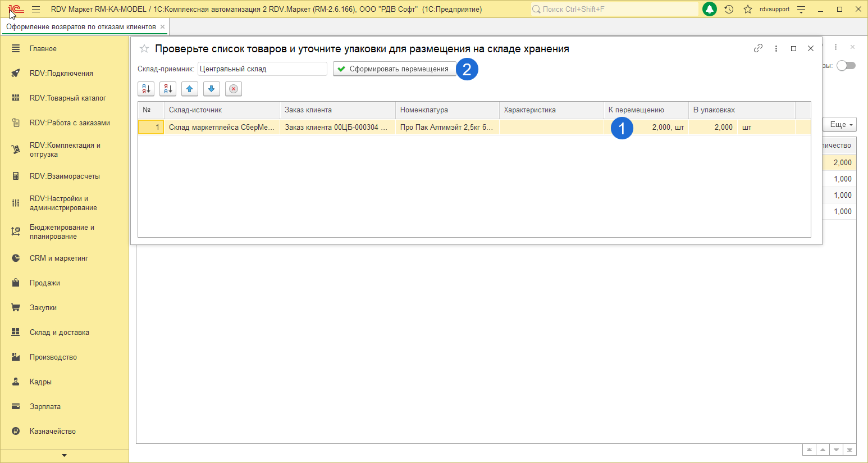Sort by Заказ клиента column header
This screenshot has height=463, width=868.
click(337, 110)
